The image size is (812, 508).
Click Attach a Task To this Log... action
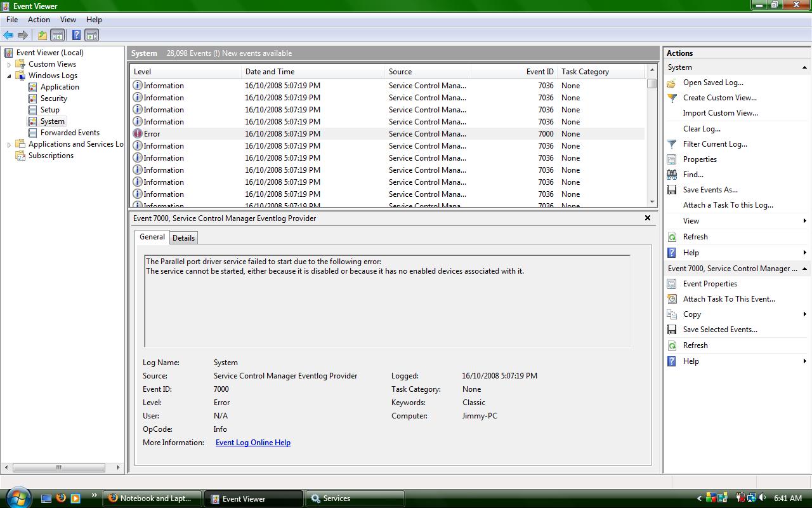pos(728,205)
